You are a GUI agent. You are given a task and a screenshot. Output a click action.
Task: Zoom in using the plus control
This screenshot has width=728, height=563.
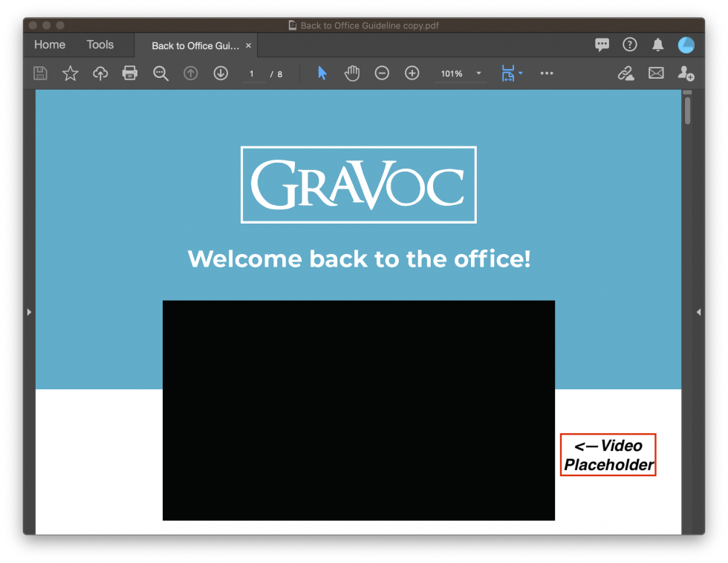412,73
